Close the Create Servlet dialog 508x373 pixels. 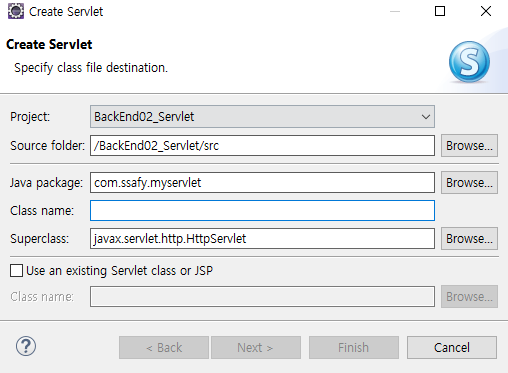coord(486,11)
